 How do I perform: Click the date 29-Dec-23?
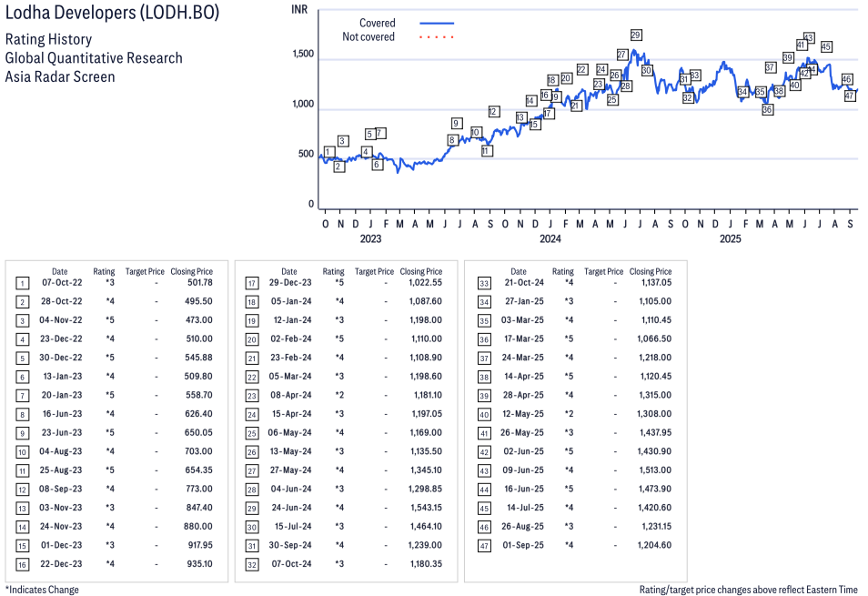click(290, 283)
